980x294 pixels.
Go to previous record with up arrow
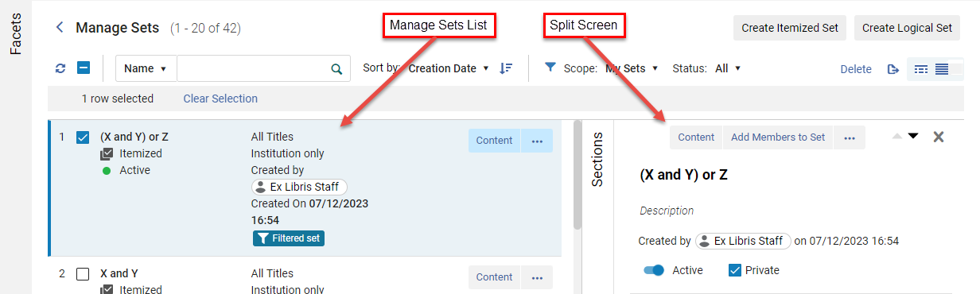point(897,137)
